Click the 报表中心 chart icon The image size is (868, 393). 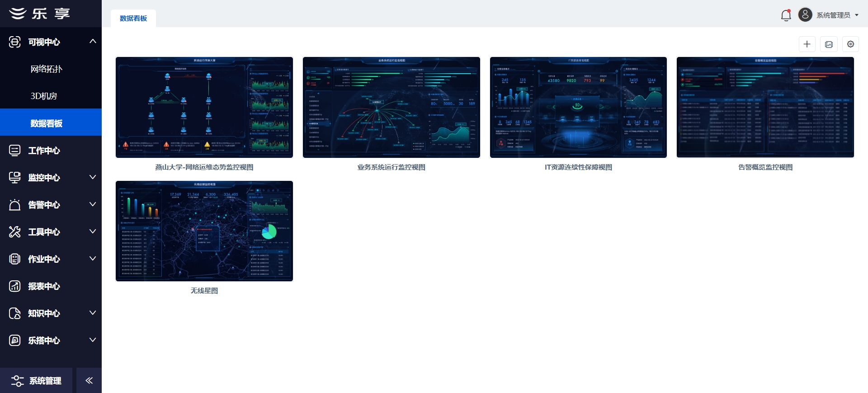pos(15,286)
